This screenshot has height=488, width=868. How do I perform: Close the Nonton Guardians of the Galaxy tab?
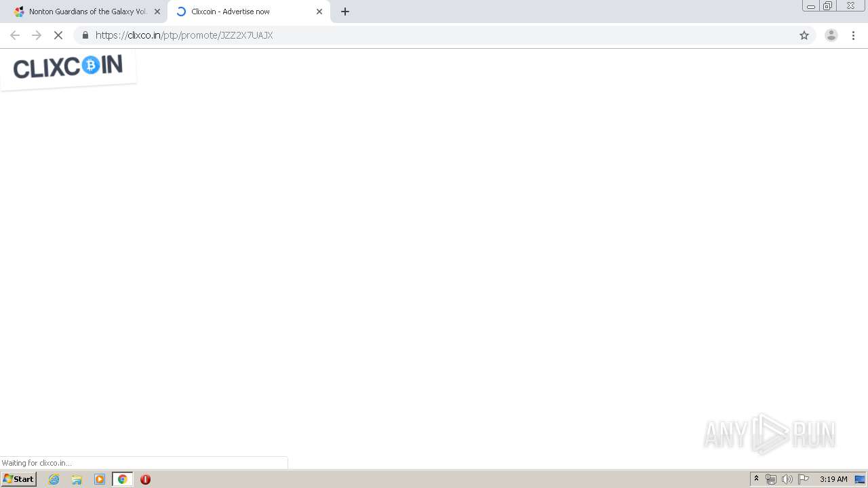157,12
